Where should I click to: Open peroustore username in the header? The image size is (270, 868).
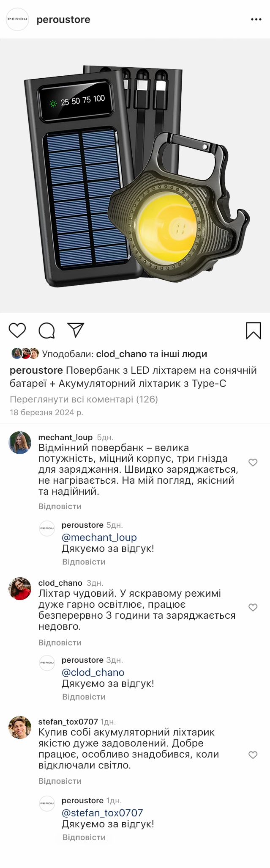pyautogui.click(x=63, y=19)
